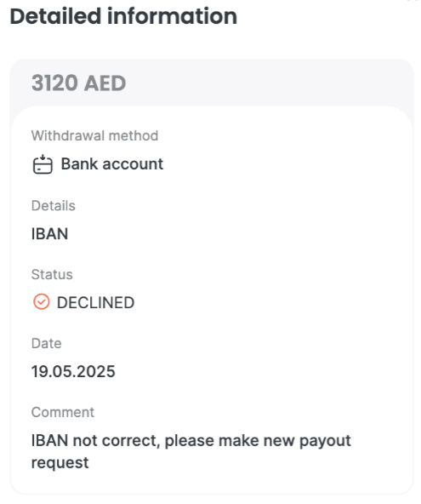The image size is (421, 504).
Task: Click the Comment field label
Action: point(63,412)
